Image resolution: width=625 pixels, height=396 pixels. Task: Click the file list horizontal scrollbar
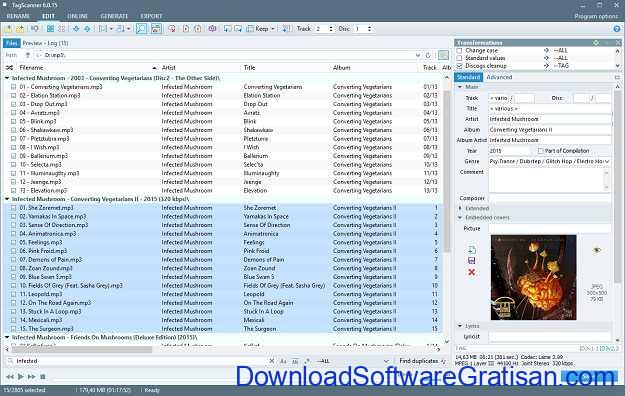81,349
